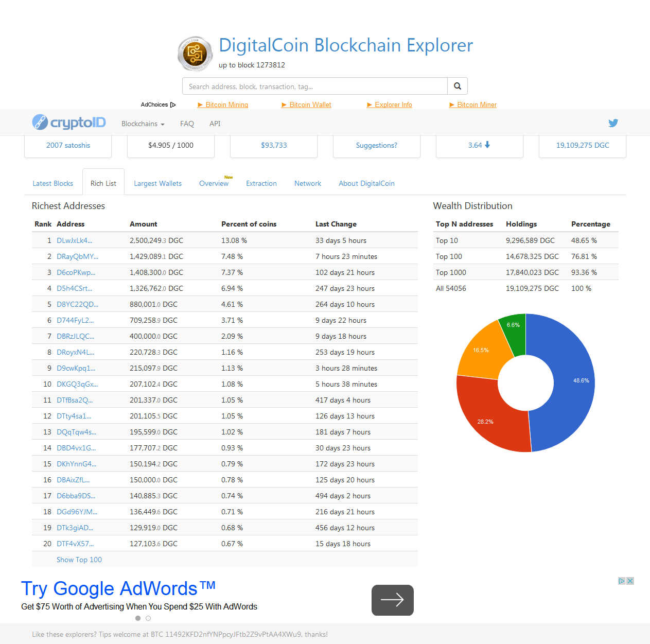Open address DKhYnnG4...
Viewport: 650px width, 644px height.
(x=77, y=464)
